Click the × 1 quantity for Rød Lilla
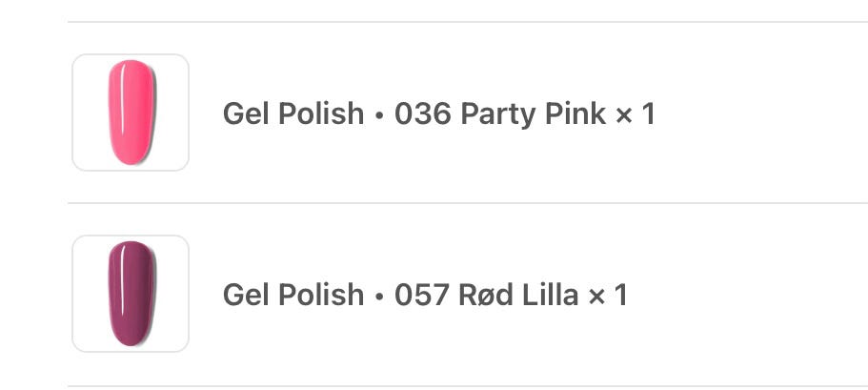This screenshot has width=868, height=390. [608, 295]
